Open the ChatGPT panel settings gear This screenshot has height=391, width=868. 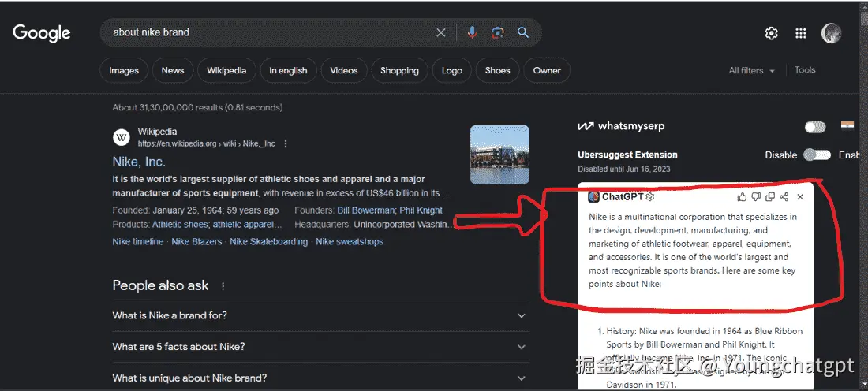(650, 197)
